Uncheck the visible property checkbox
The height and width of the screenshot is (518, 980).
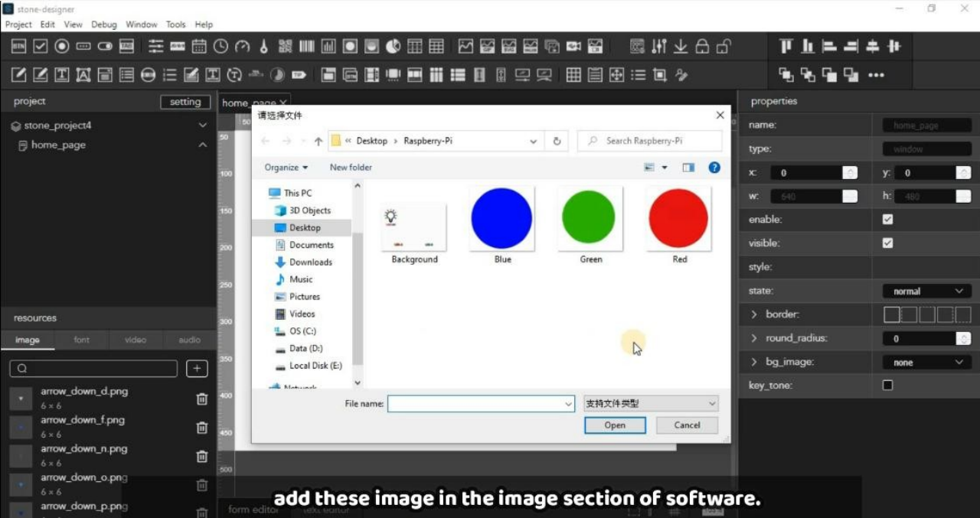pos(887,243)
